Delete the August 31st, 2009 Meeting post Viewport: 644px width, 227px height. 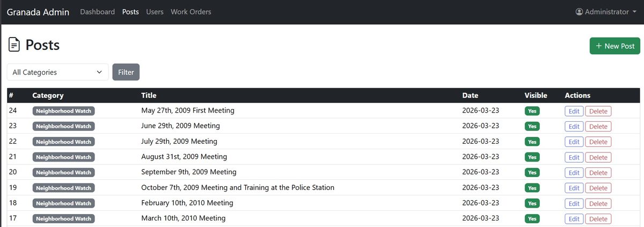point(598,157)
